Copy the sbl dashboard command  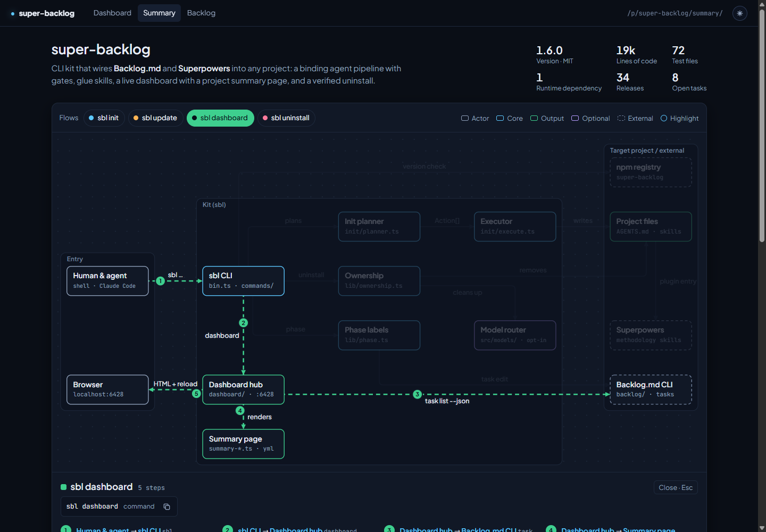[166, 506]
